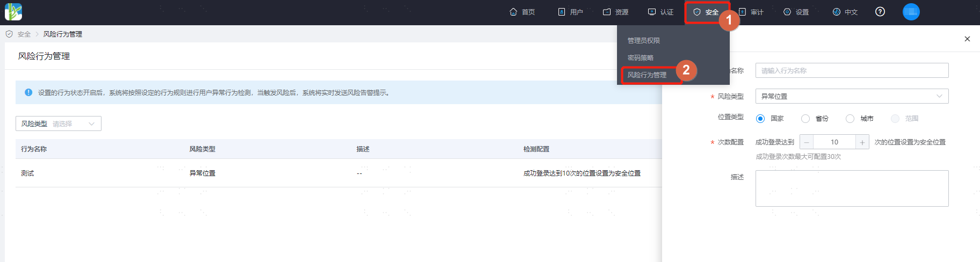Click the 描述 description text area

(852, 188)
